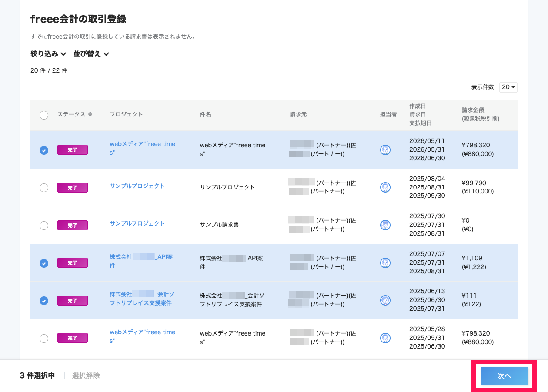Screen dimensions: 548x392
Task: Open サンプルプロジェクト link in サンプル請求書 row
Action: (x=137, y=223)
